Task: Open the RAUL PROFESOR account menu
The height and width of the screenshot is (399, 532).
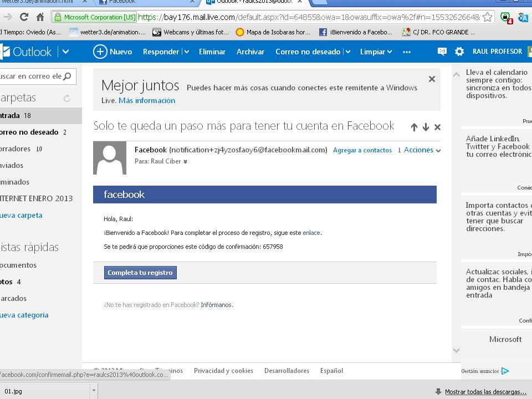Action: (x=497, y=52)
